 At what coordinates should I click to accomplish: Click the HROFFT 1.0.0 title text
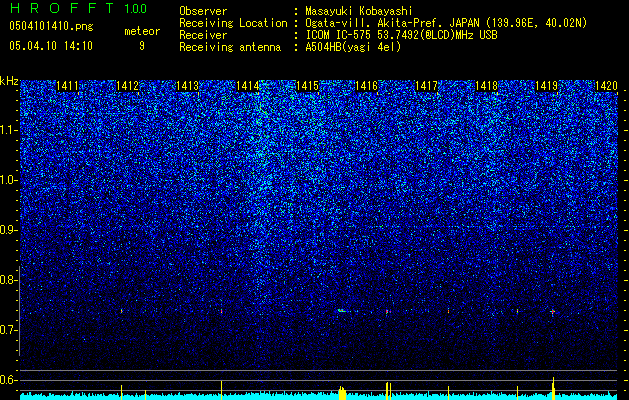pyautogui.click(x=78, y=8)
